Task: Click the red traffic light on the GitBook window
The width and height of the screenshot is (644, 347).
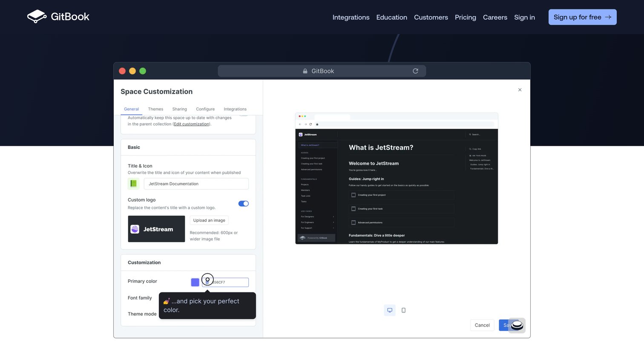Action: [x=122, y=71]
